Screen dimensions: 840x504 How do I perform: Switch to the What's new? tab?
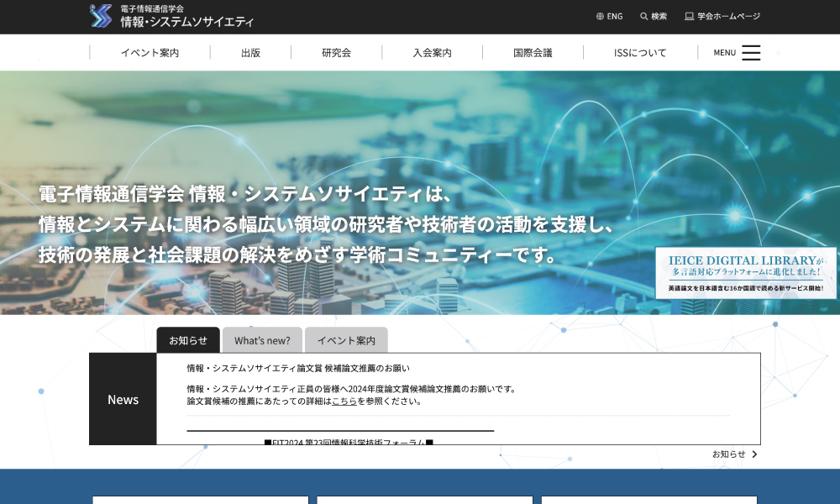point(262,340)
